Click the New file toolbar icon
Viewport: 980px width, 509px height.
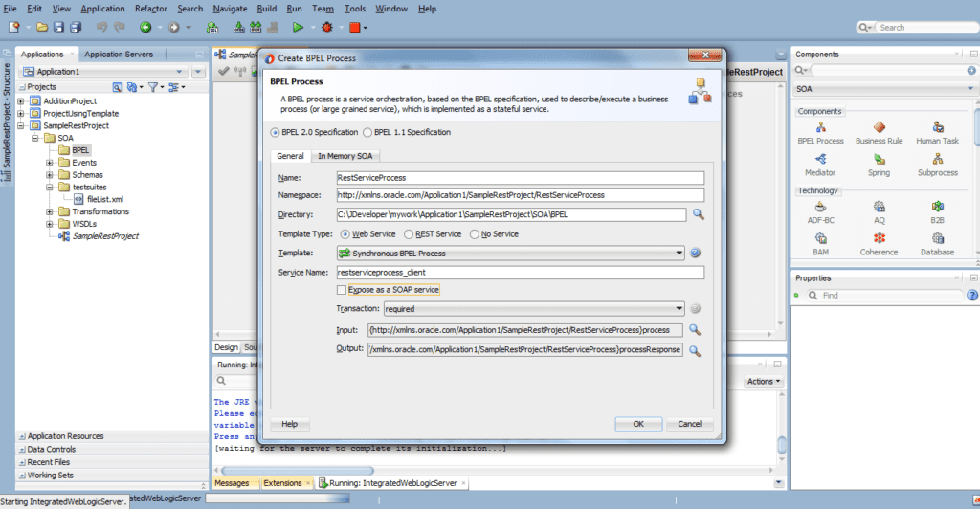pyautogui.click(x=13, y=27)
